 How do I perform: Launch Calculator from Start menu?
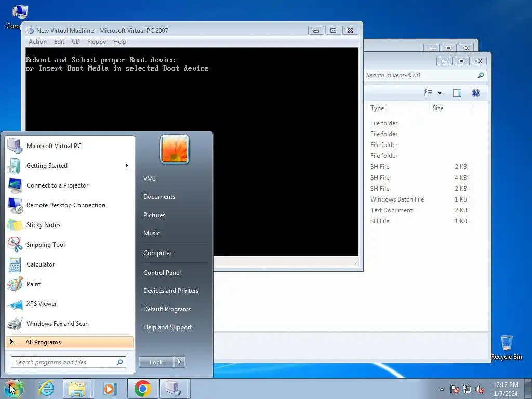pyautogui.click(x=70, y=264)
